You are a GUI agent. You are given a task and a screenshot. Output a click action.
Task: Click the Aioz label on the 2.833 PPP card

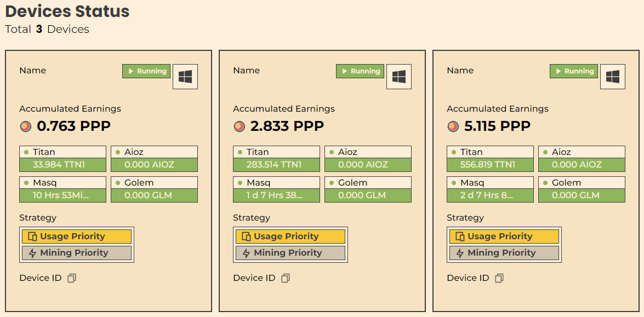pyautogui.click(x=347, y=152)
